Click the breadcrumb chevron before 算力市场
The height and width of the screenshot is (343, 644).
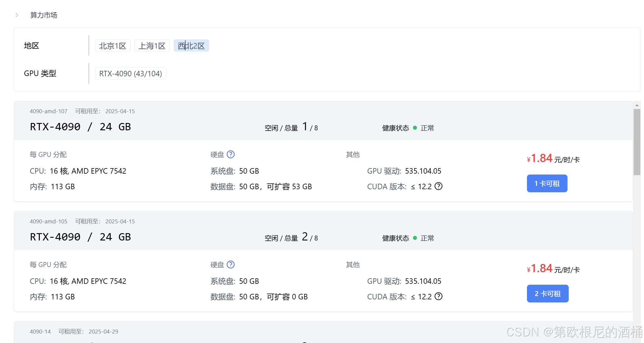tap(17, 15)
